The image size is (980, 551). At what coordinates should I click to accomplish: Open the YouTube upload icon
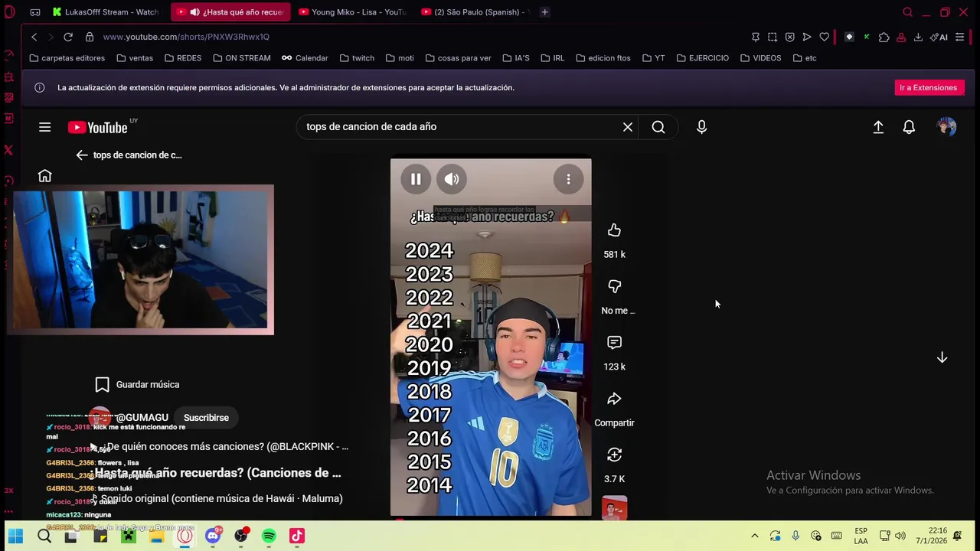click(878, 127)
